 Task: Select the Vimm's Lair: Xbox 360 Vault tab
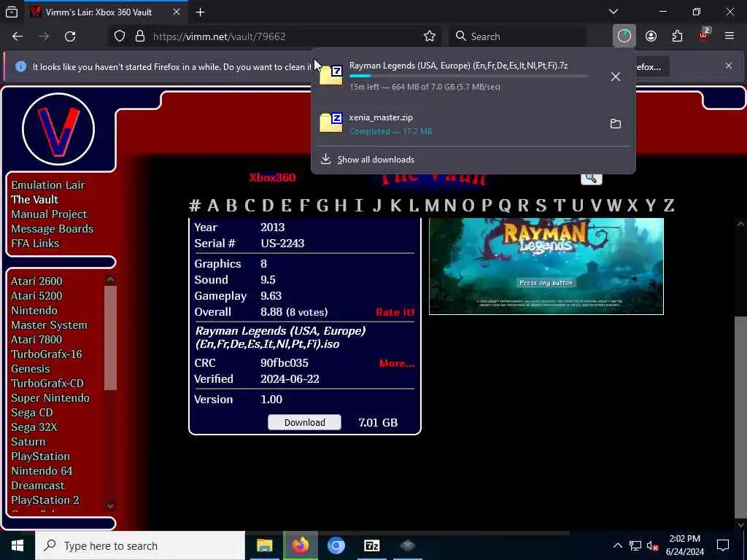pyautogui.click(x=106, y=12)
